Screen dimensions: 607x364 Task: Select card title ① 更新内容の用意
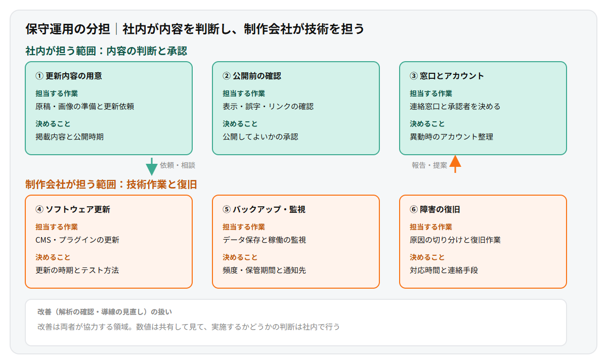(69, 76)
